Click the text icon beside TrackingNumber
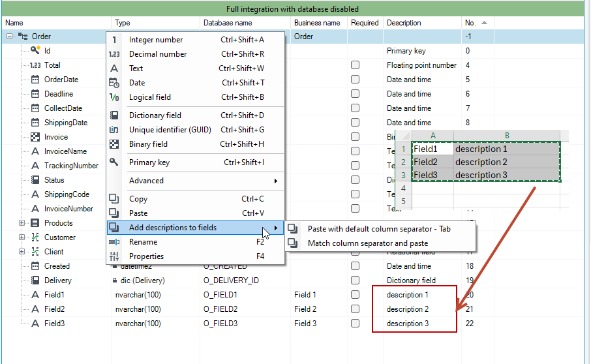The width and height of the screenshot is (591, 364). [35, 166]
